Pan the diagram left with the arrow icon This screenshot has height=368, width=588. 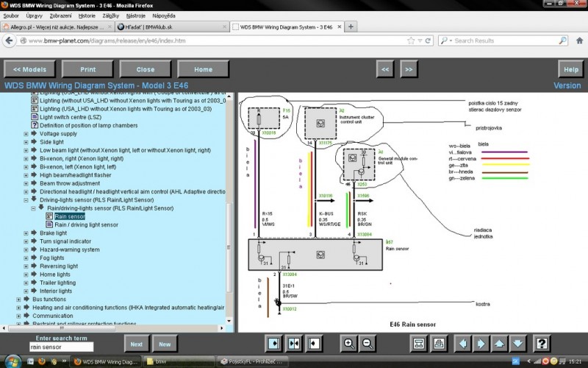(463, 344)
